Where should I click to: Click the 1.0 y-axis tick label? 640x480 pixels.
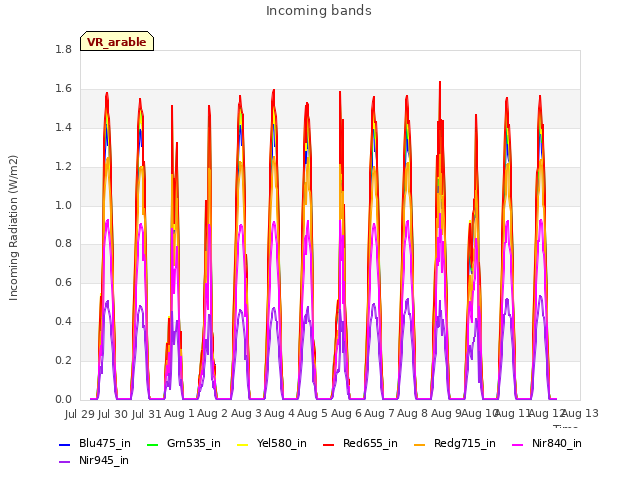coord(63,205)
